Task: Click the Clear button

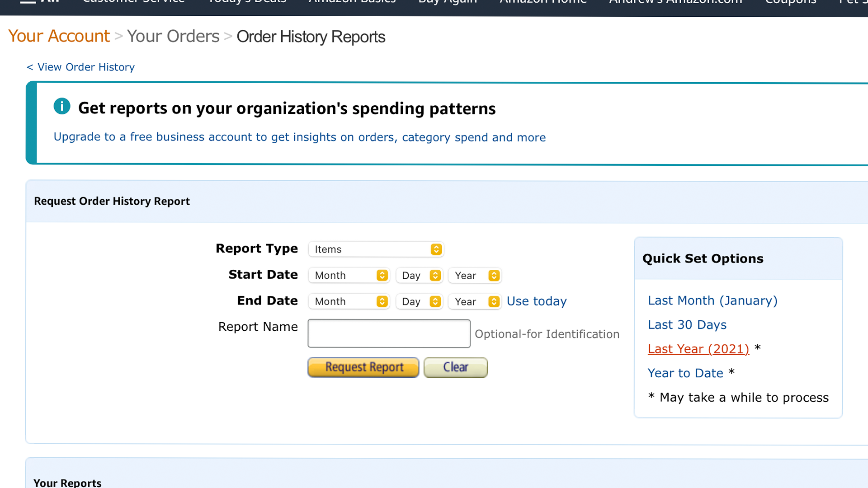Action: (455, 367)
